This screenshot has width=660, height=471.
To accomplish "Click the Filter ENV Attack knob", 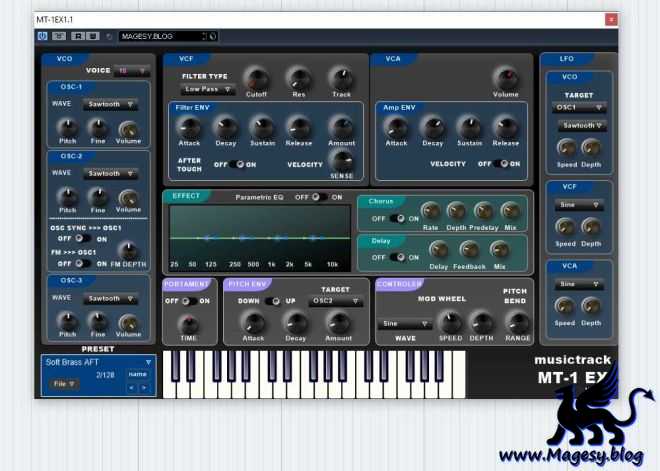I will 189,127.
